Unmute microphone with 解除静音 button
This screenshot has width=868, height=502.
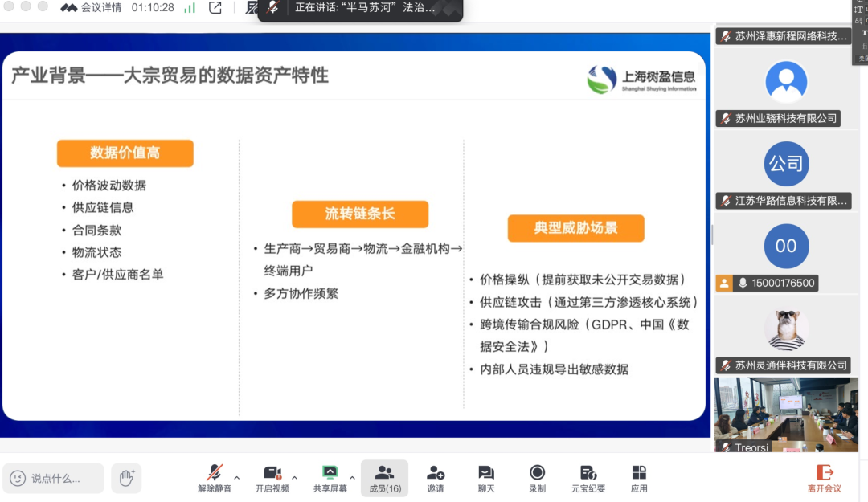tap(214, 477)
